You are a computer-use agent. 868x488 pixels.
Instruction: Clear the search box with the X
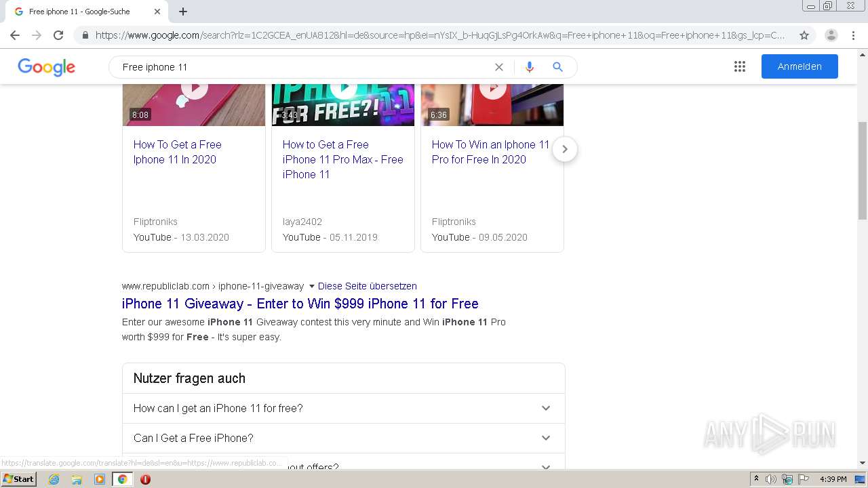pos(499,67)
